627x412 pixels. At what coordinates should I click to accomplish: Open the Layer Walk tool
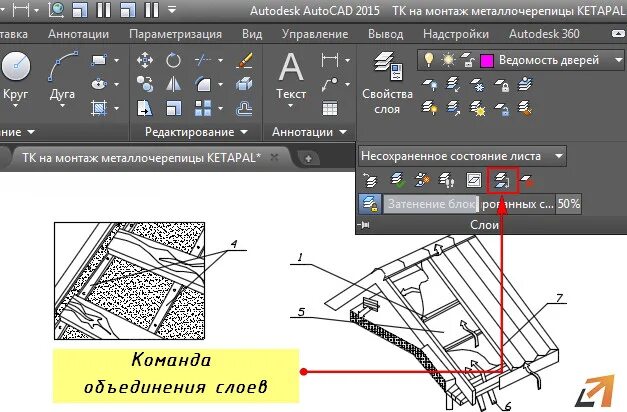(x=446, y=180)
